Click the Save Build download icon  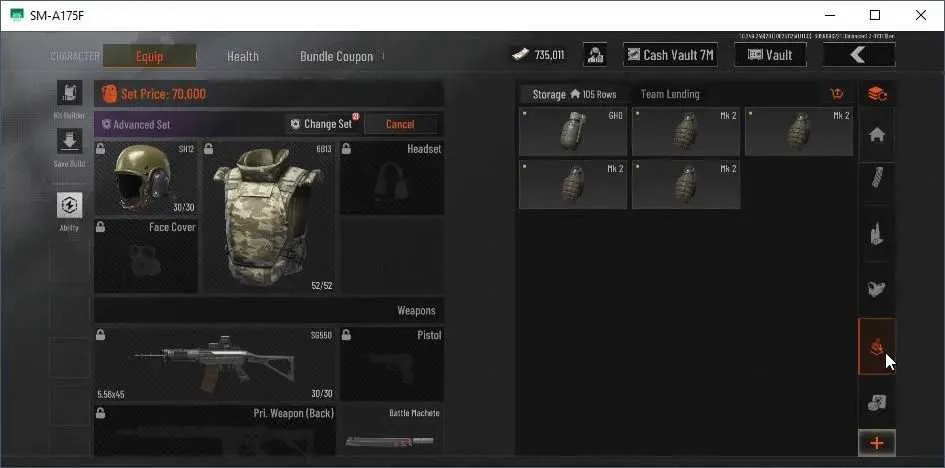click(69, 141)
